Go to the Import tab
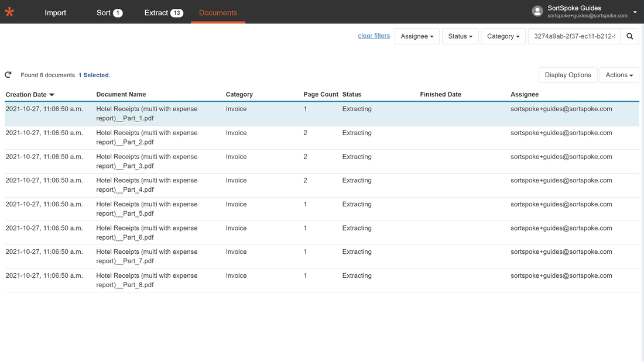The image size is (644, 362). point(56,13)
